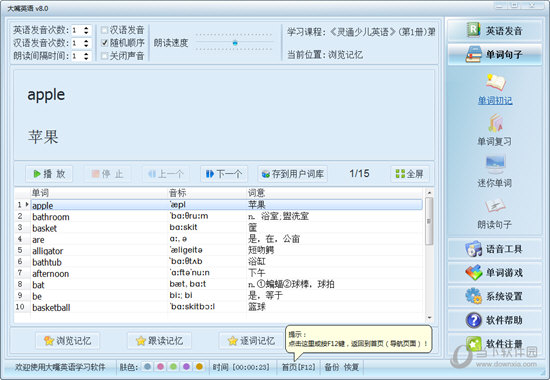Open 英语发音 pronunciation section
Image resolution: width=550 pixels, height=380 pixels.
495,31
